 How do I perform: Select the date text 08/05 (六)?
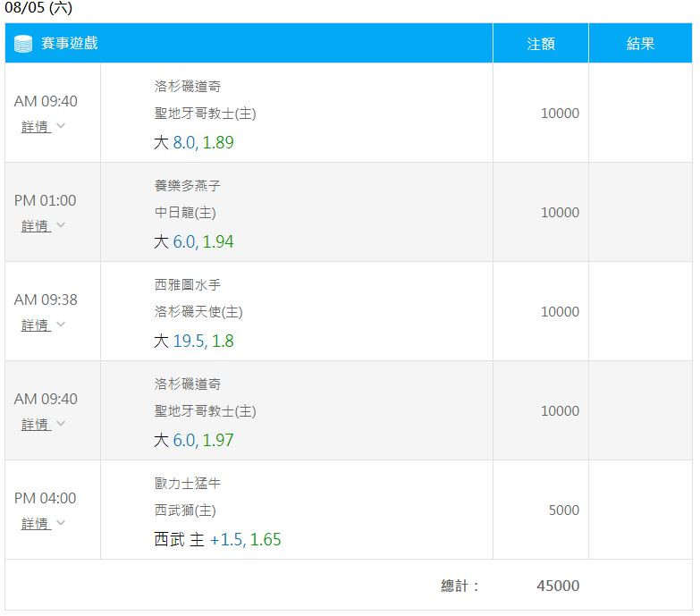pyautogui.click(x=38, y=7)
